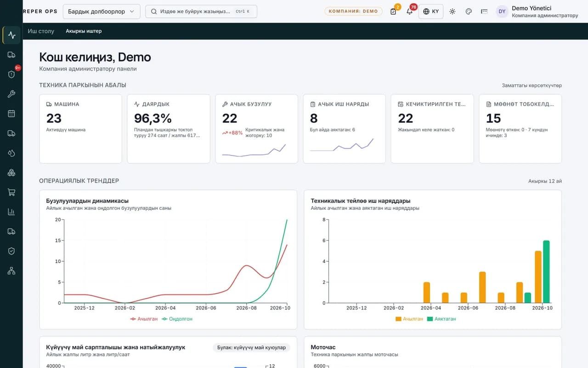Open the Demo Yönetici user menu
Viewport: 588px width, 368px height.
pos(537,11)
